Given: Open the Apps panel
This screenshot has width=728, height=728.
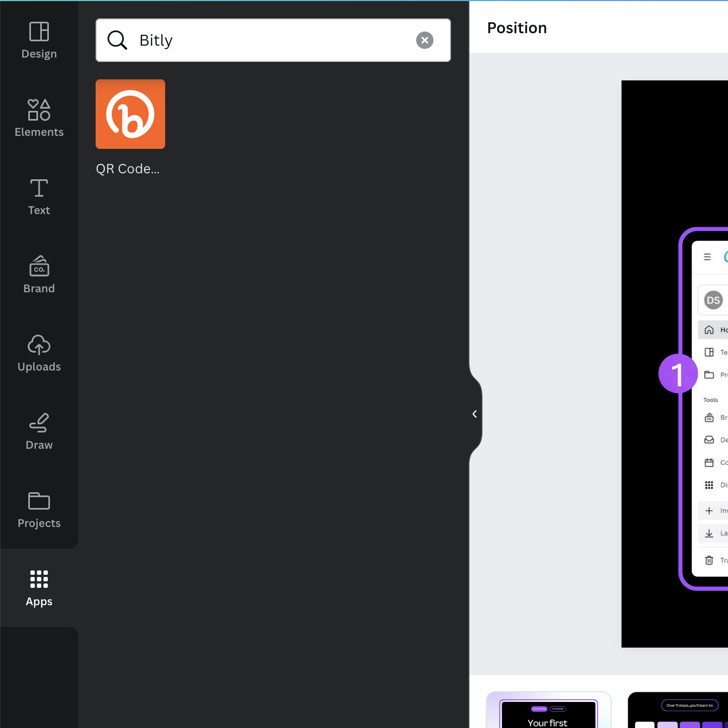Looking at the screenshot, I should (x=39, y=588).
